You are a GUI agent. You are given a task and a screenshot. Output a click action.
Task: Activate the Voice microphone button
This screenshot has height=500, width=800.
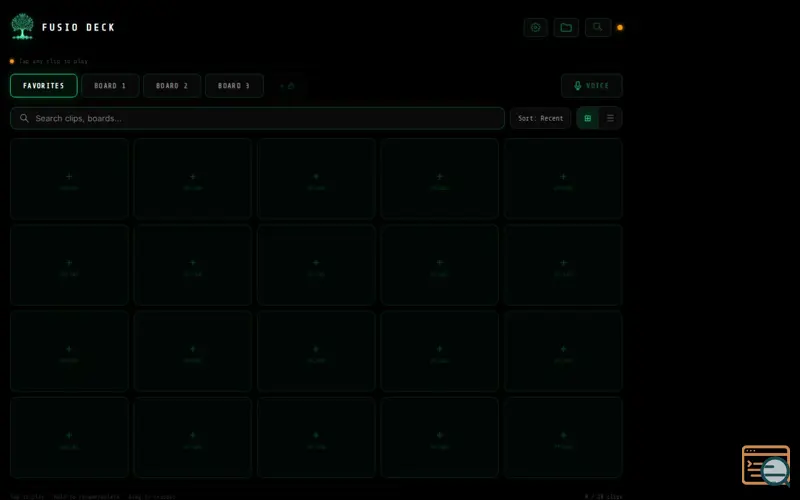pyautogui.click(x=592, y=86)
